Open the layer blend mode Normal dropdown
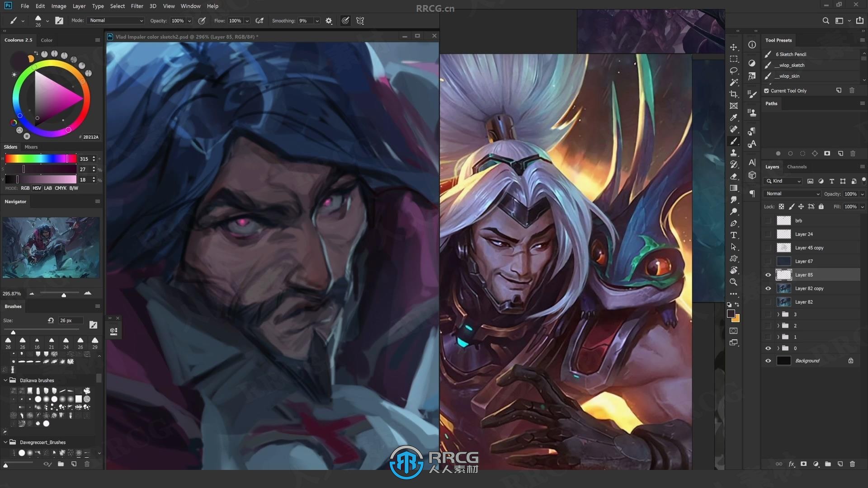This screenshot has height=488, width=868. coord(792,194)
